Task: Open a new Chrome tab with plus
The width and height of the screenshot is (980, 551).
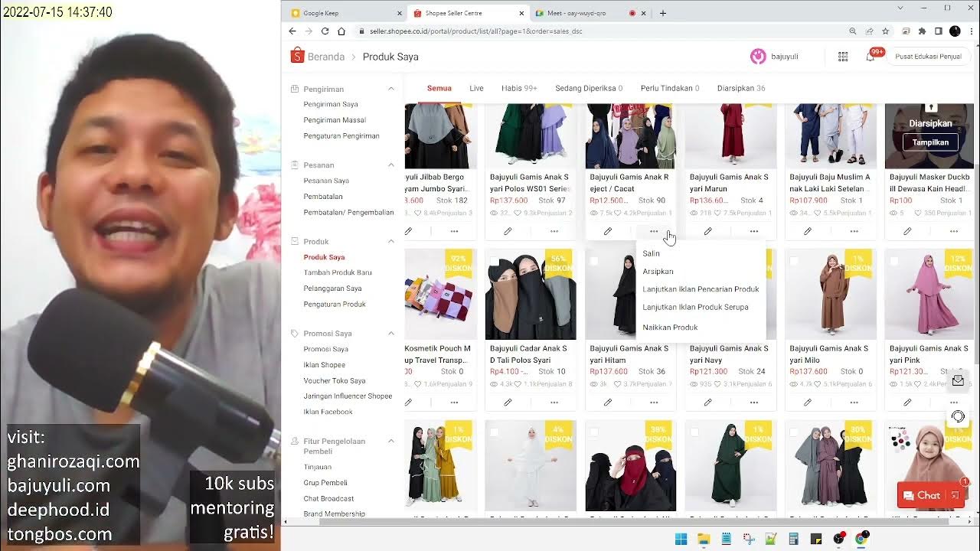Action: click(663, 13)
